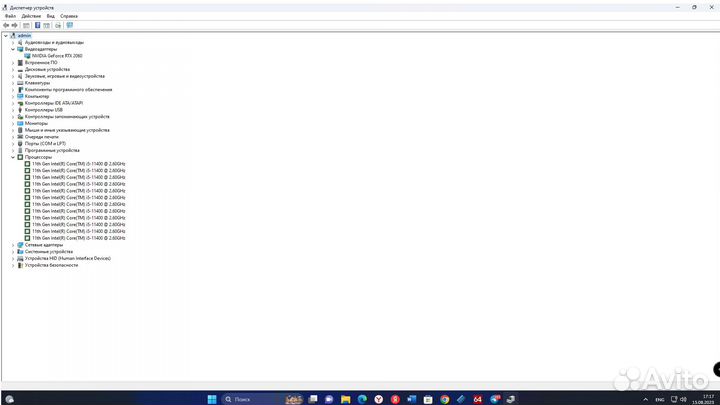Toggle the console tree toolbar icon
The height and width of the screenshot is (405, 720).
[26, 25]
